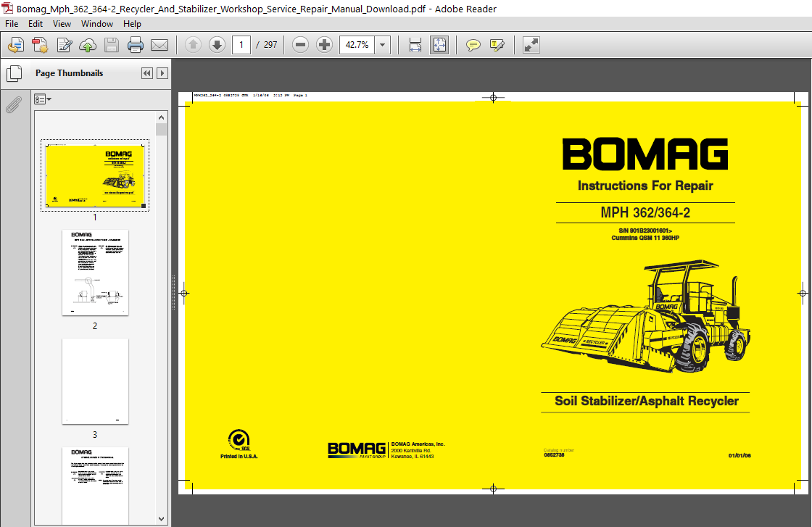Click the Create PDF online icon
The height and width of the screenshot is (527, 812).
tap(15, 45)
